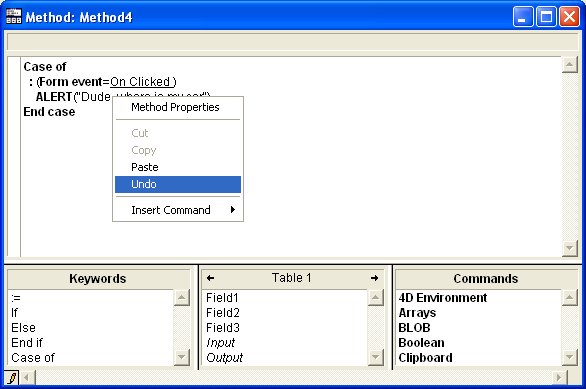Click the Commands column header

[485, 279]
